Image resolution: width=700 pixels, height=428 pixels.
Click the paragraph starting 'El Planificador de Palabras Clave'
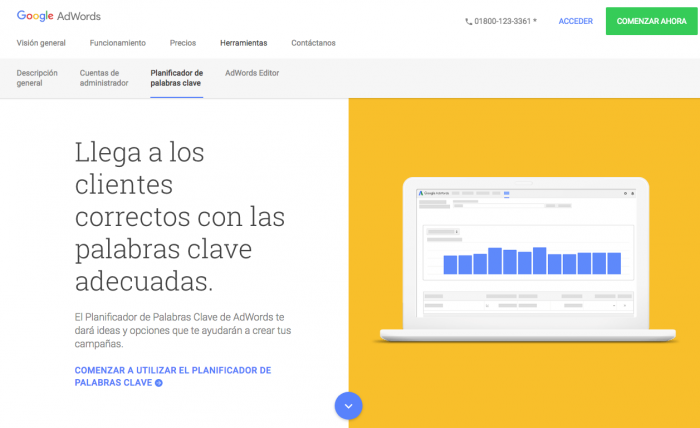pos(183,330)
